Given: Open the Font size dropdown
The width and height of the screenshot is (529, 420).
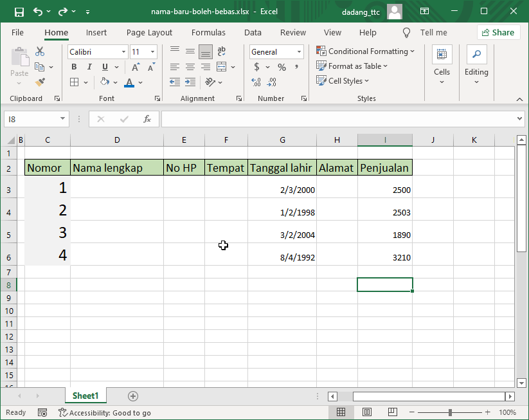Looking at the screenshot, I should pos(152,51).
